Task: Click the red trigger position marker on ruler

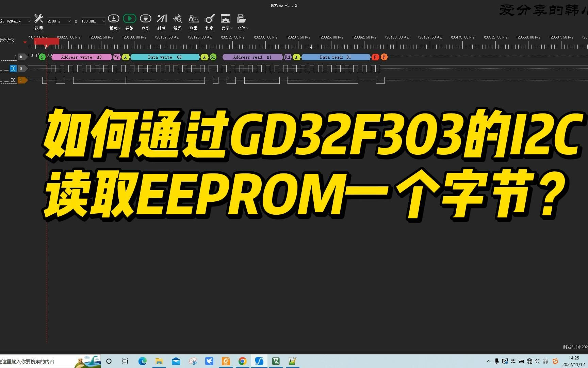Action: tap(46, 41)
